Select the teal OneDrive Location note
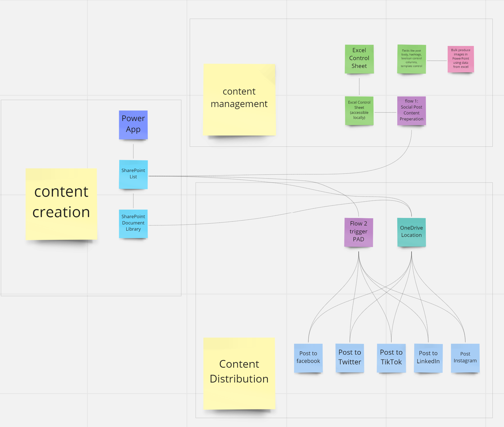 click(411, 232)
